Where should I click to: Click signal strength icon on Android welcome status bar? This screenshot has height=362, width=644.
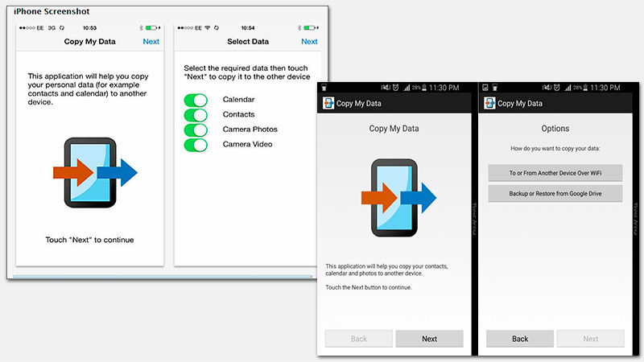(x=407, y=88)
